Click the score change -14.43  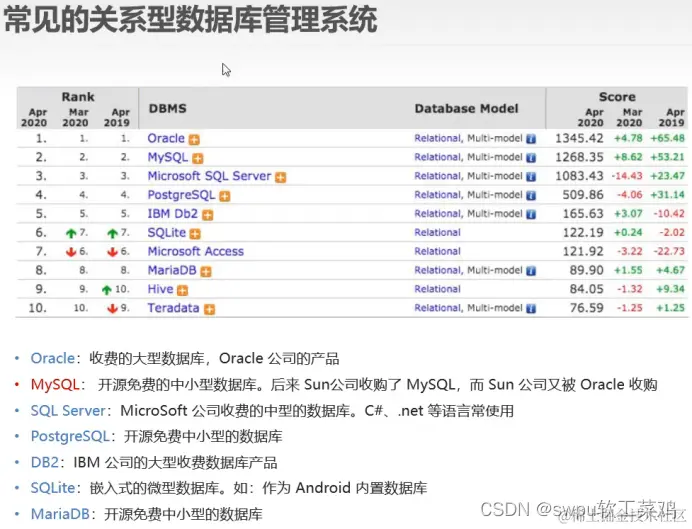[x=627, y=176]
